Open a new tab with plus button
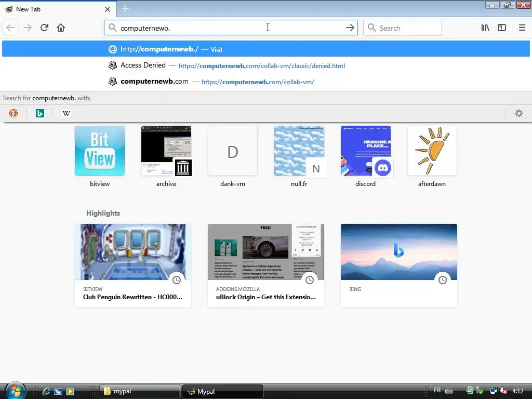This screenshot has height=399, width=532. 125,8
